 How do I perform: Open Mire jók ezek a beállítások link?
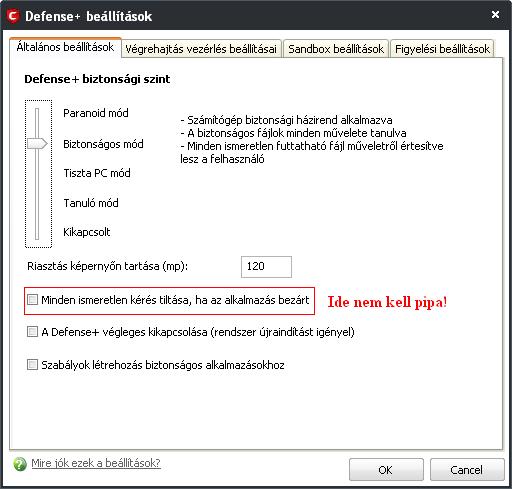[96, 463]
